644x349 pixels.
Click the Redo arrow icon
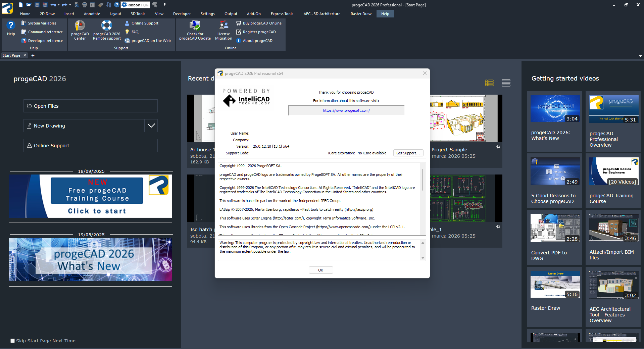(64, 5)
